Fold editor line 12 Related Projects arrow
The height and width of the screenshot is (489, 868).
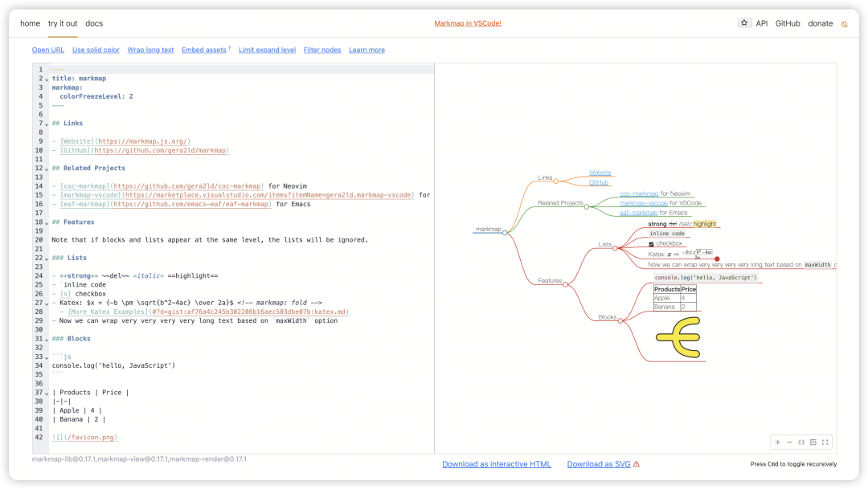[x=47, y=169]
